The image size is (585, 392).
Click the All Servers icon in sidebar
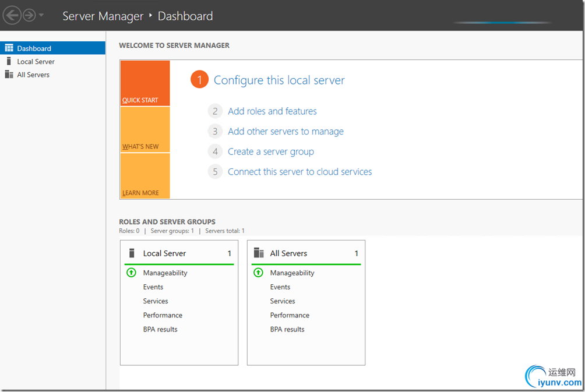[9, 74]
